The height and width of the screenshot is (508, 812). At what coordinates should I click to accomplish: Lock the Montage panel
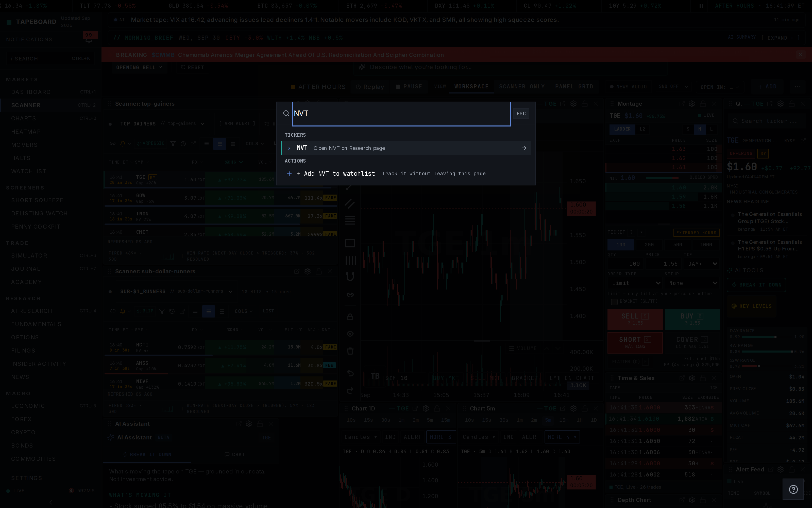point(703,104)
